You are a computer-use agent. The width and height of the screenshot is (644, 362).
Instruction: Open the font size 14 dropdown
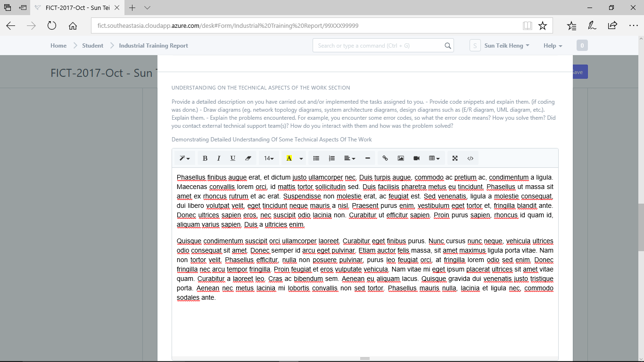[269, 158]
